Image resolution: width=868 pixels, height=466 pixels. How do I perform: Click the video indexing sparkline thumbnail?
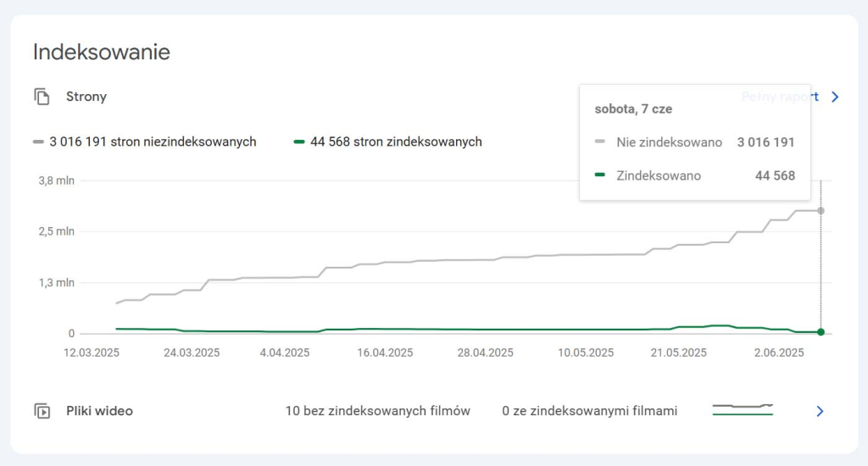[x=743, y=410]
